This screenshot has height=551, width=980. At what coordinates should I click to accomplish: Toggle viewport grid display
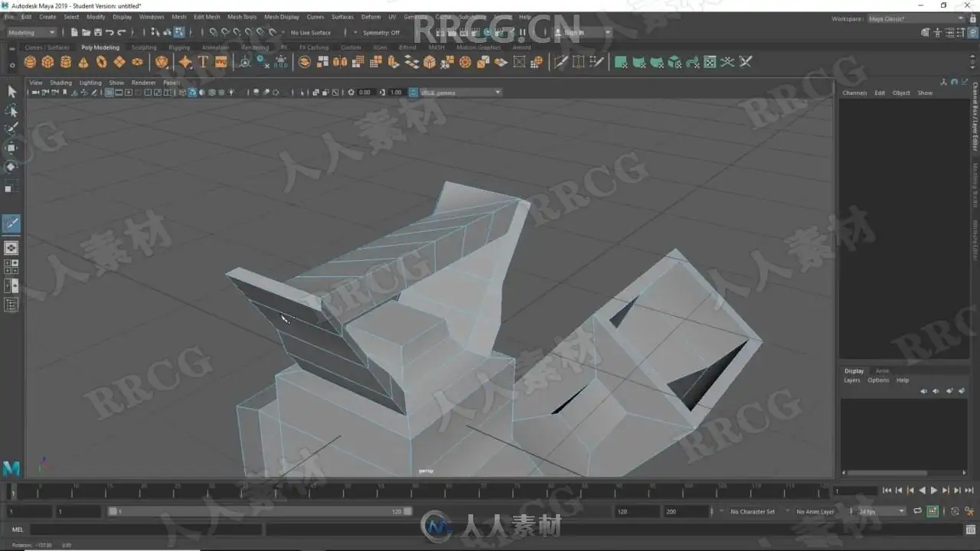point(109,93)
